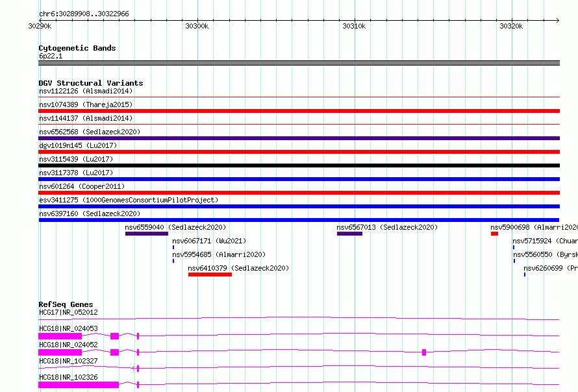
Task: Click the DGV Structural Variants track title
Action: point(91,83)
